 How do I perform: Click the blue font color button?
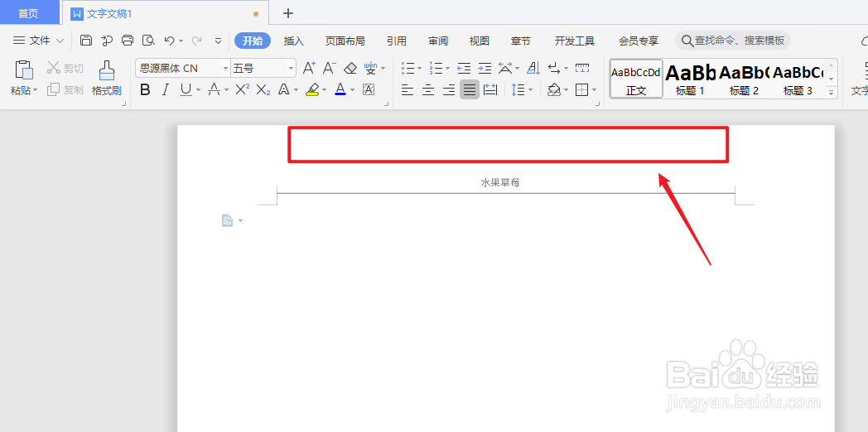pos(340,89)
